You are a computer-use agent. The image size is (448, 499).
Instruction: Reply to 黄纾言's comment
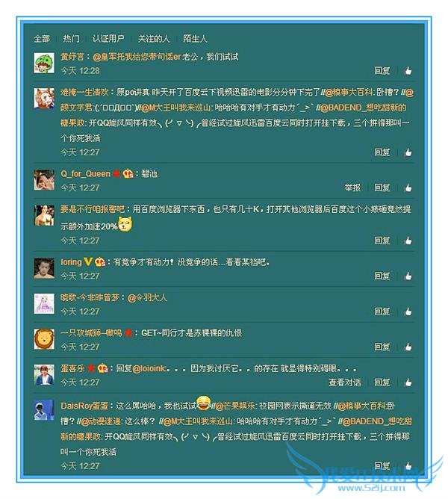tap(382, 71)
